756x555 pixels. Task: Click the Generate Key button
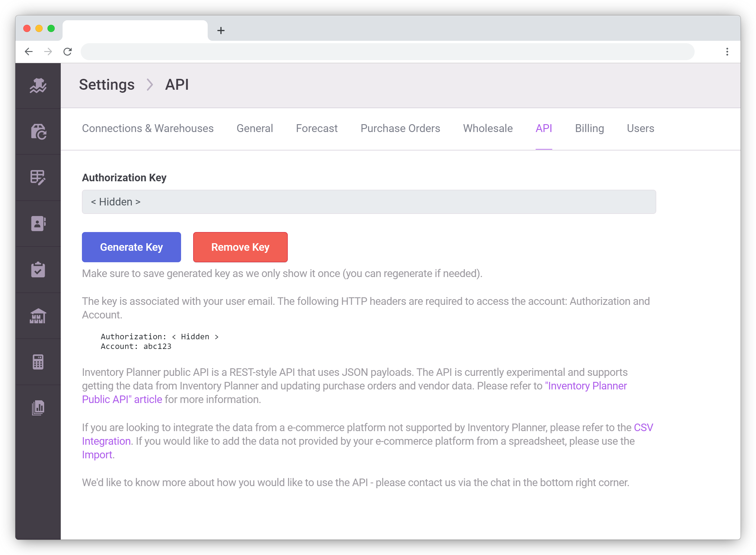131,247
